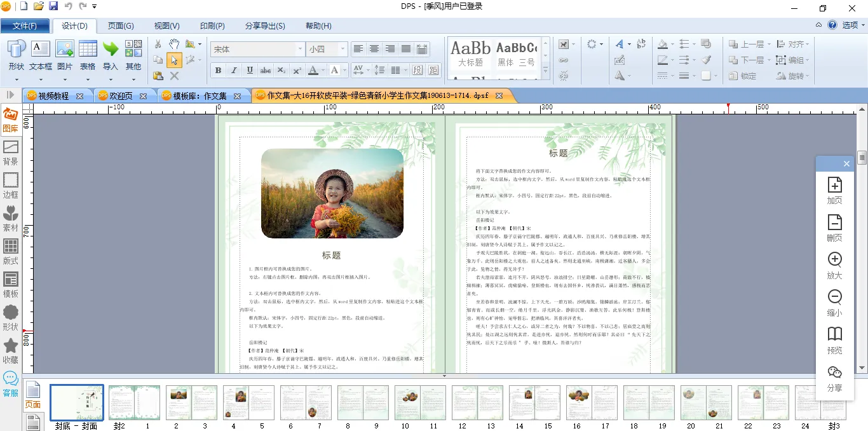
Task: Toggle italic text formatting
Action: pos(234,70)
